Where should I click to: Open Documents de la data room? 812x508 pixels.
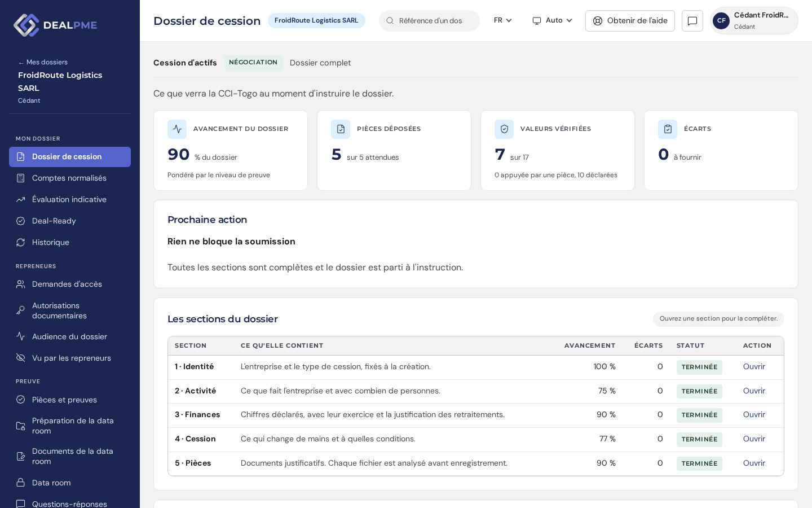pos(70,456)
